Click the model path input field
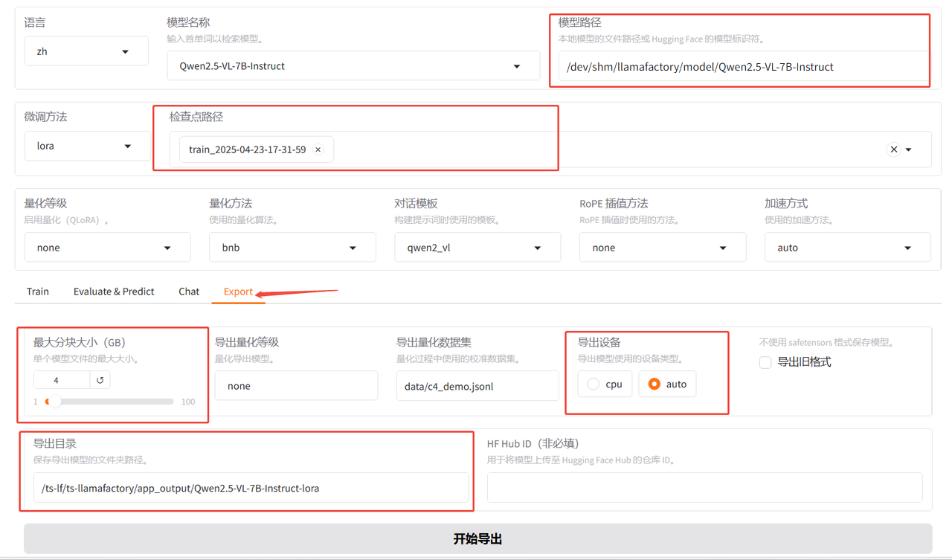Screen dimensions: 952x560 point(744,66)
